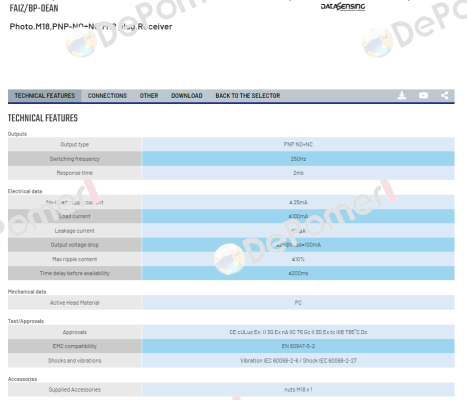Click the Outputs group label
This screenshot has height=400, width=467.
click(17, 134)
